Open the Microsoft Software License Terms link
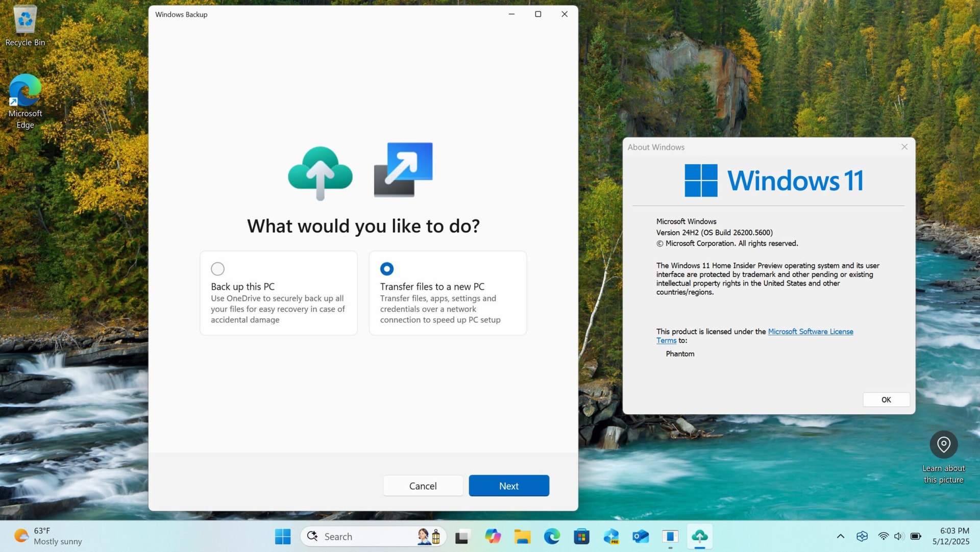Screen dimensions: 980x552 pos(811,332)
